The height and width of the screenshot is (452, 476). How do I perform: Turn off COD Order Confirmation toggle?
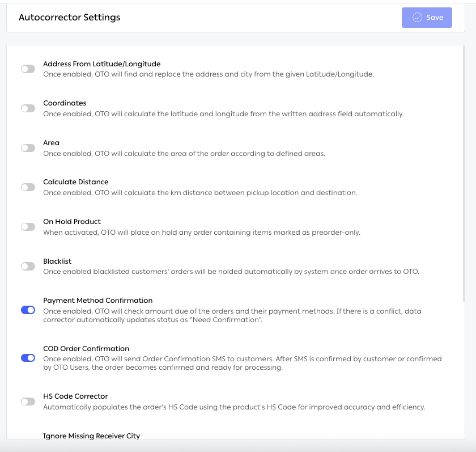click(x=28, y=358)
